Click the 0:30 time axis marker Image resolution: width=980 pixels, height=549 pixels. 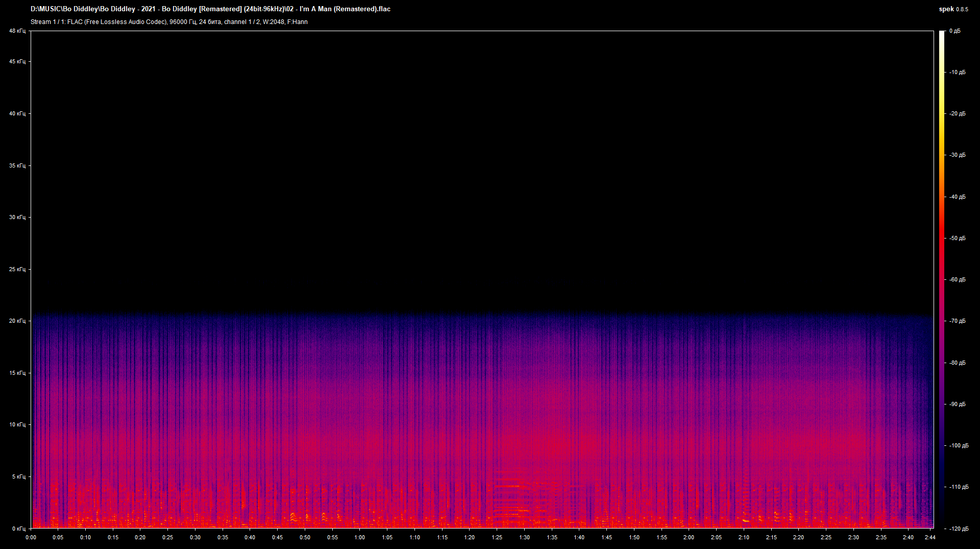click(195, 537)
